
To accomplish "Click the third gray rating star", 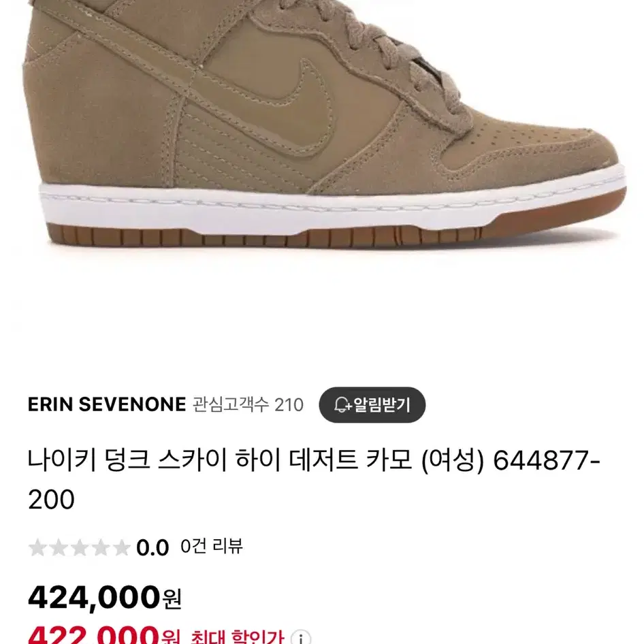I will click(x=79, y=547).
